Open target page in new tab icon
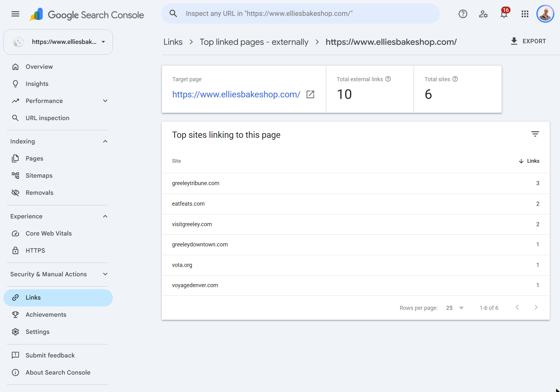This screenshot has width=560, height=392. tap(310, 94)
